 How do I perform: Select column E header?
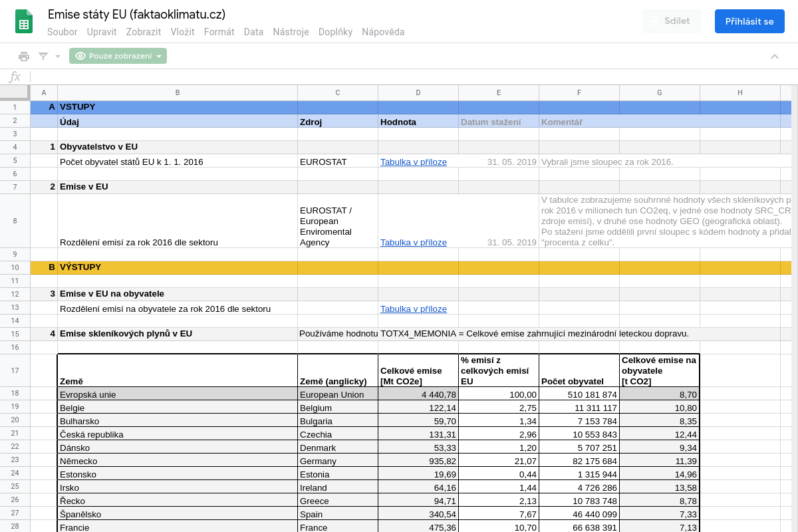tap(499, 92)
